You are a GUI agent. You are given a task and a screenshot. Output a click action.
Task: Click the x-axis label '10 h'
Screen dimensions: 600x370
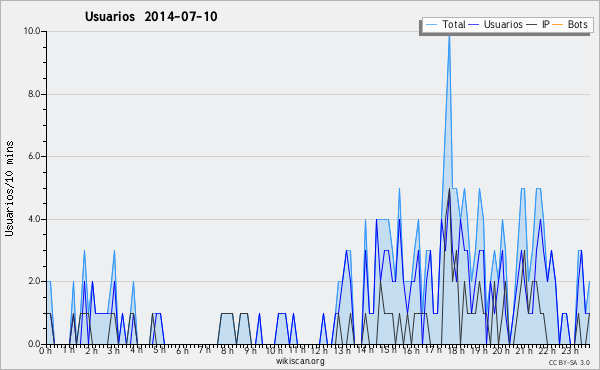pos(274,351)
